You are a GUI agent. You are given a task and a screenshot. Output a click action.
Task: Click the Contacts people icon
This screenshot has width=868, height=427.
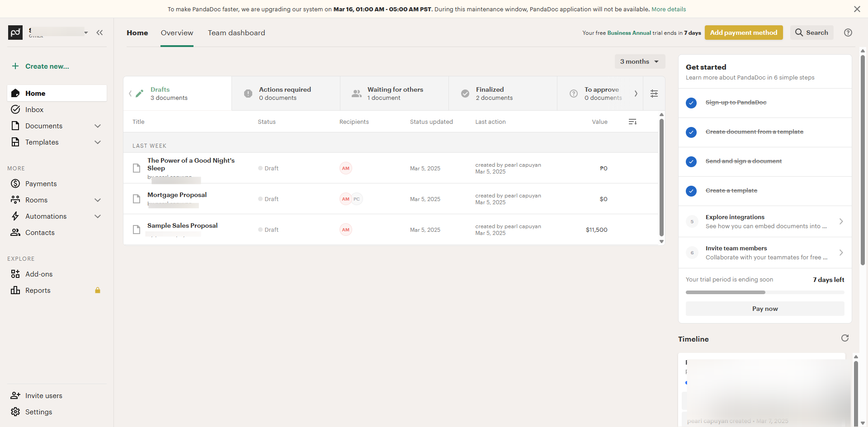(x=15, y=232)
